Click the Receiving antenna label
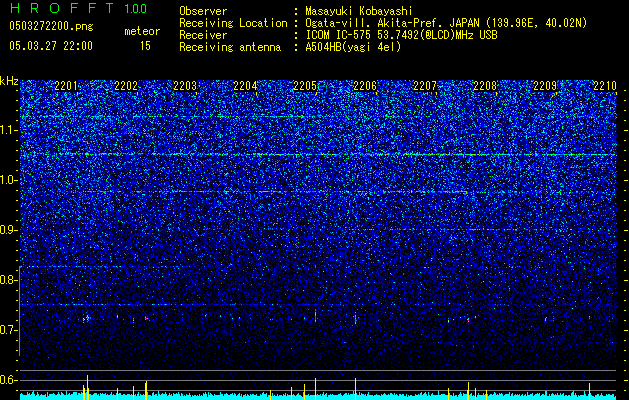This screenshot has height=400, width=629. tap(230, 47)
